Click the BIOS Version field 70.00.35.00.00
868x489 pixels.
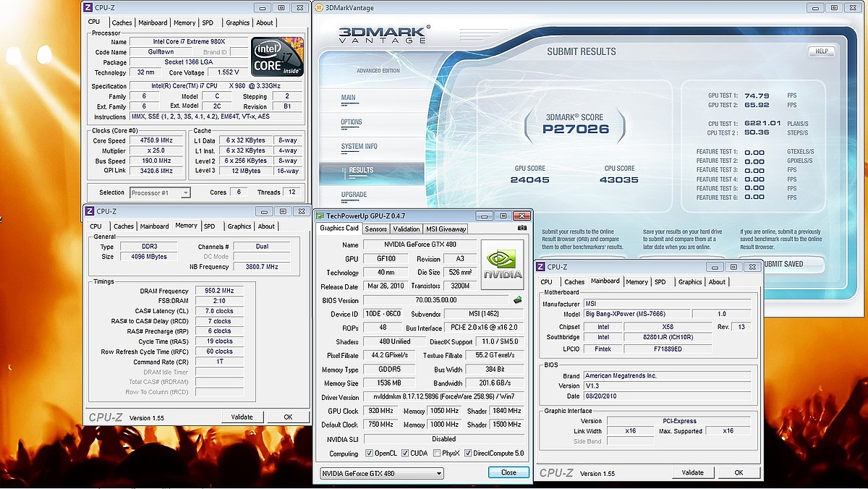point(435,300)
